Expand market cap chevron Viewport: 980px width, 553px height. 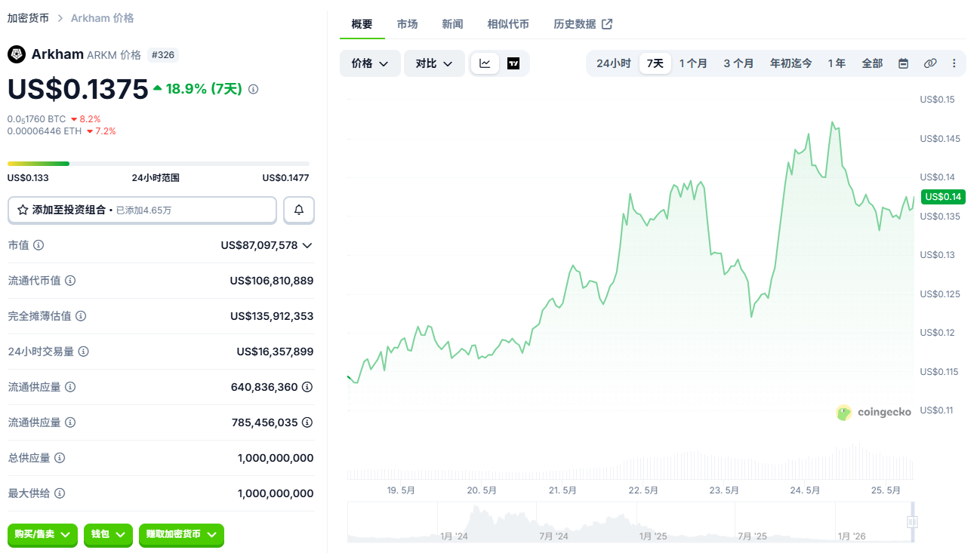[307, 245]
